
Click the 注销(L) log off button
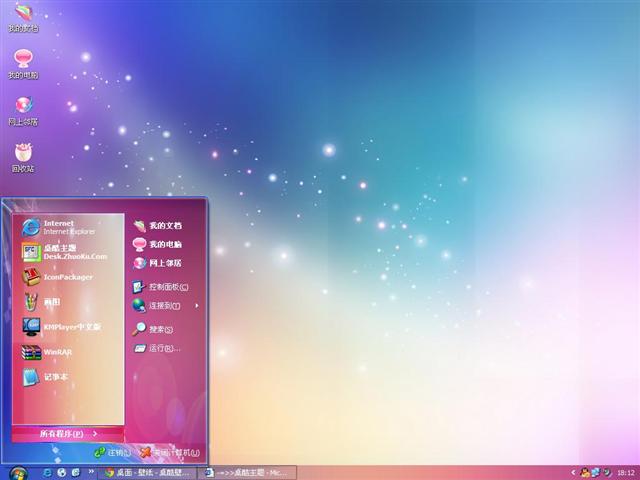[x=113, y=452]
